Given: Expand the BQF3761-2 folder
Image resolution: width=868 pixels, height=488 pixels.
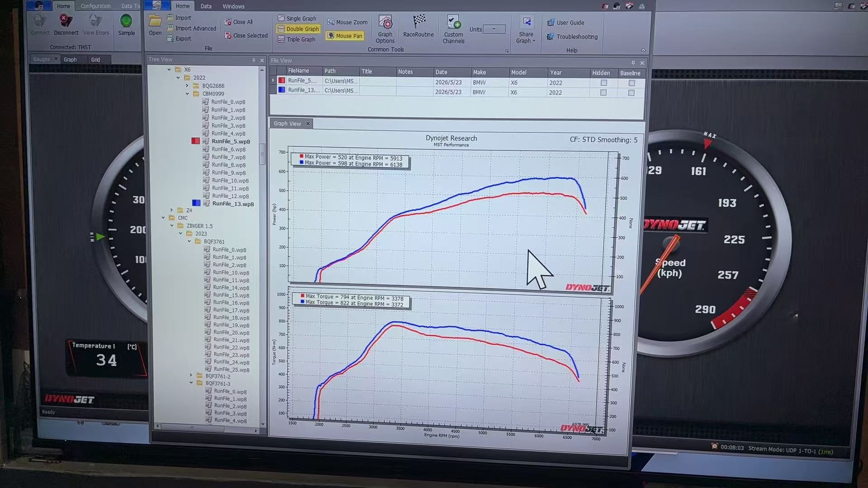Looking at the screenshot, I should pyautogui.click(x=191, y=375).
